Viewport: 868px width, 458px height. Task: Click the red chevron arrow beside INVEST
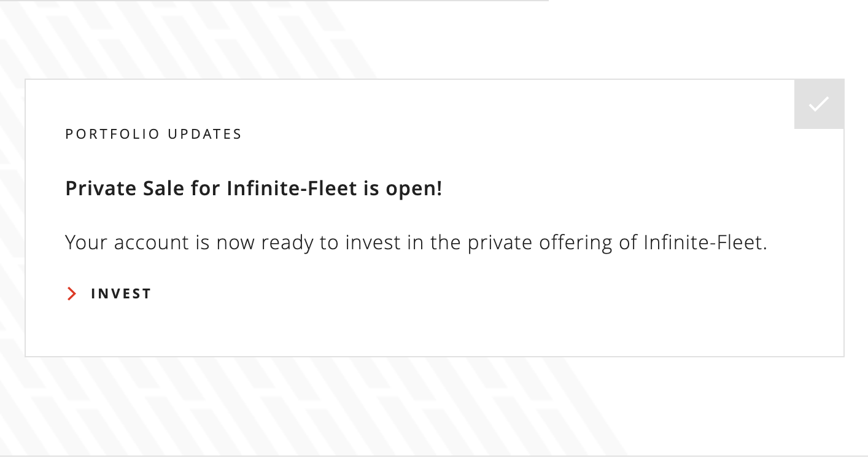(x=72, y=294)
